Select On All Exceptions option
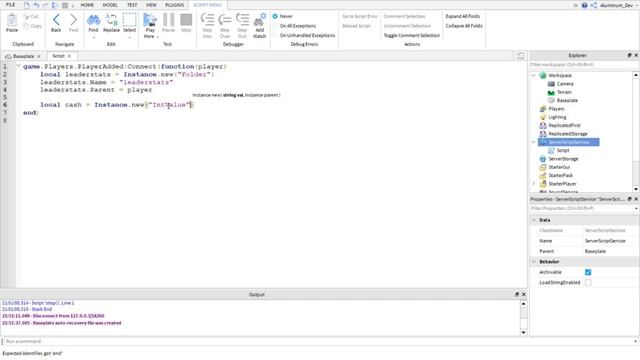This screenshot has height=360, width=640. pyautogui.click(x=275, y=26)
